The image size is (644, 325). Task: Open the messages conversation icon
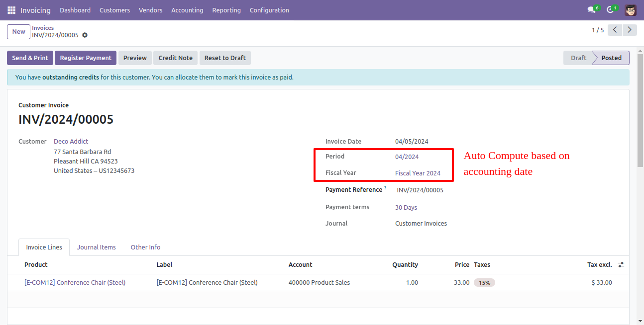point(591,10)
